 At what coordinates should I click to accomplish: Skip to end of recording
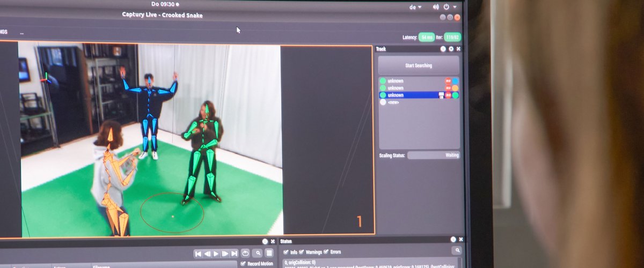click(x=234, y=254)
